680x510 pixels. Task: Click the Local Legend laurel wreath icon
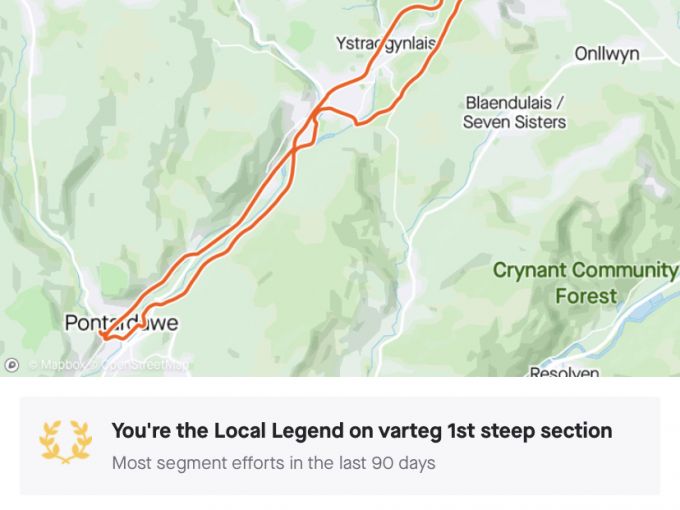pos(65,442)
